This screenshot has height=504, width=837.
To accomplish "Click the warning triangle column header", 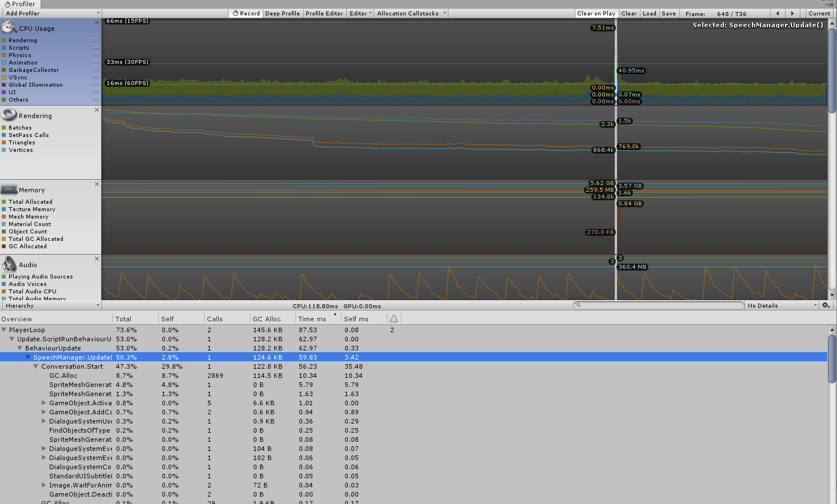I will coord(394,318).
